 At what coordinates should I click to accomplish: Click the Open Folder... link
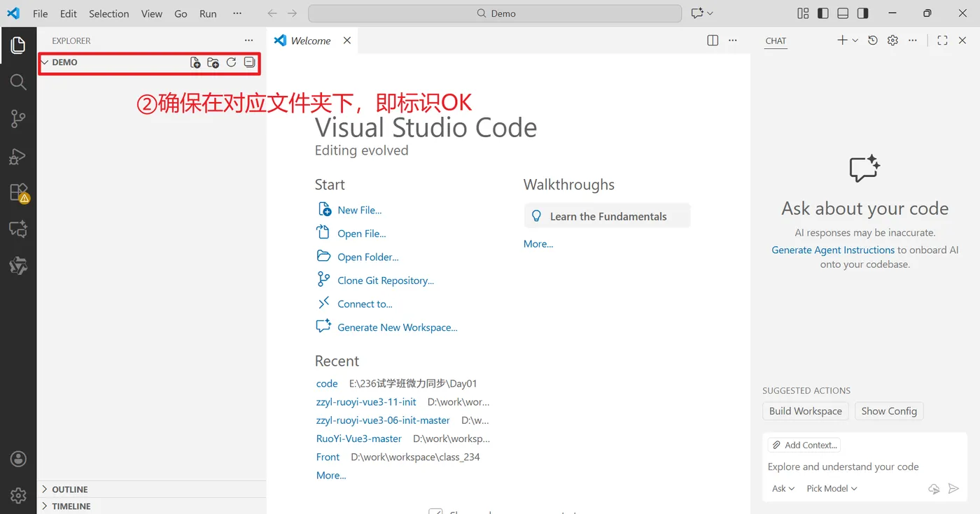click(367, 257)
